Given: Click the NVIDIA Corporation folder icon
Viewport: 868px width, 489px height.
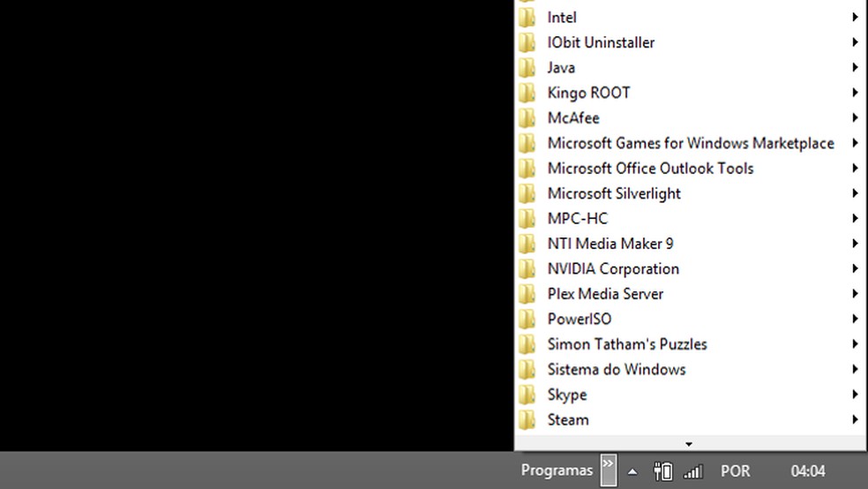Looking at the screenshot, I should coord(527,268).
